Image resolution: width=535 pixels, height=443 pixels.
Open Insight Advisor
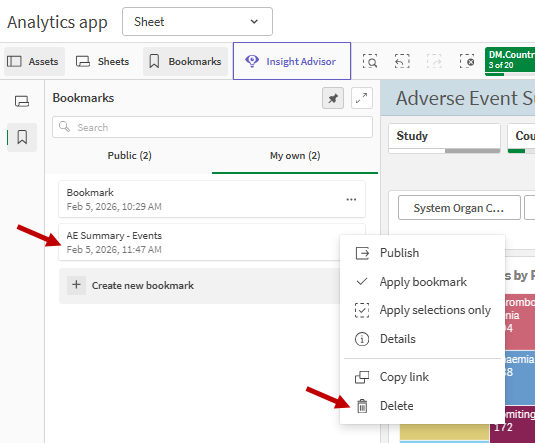click(292, 61)
